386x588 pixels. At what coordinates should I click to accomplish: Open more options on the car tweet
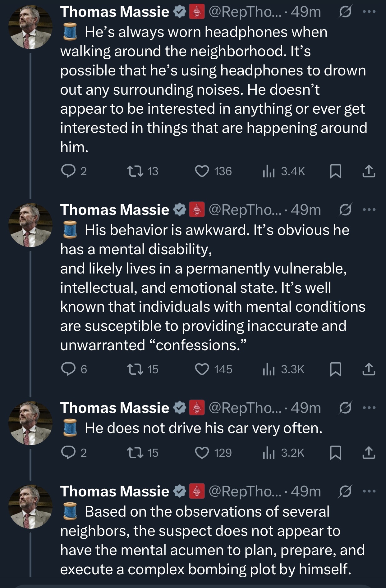click(369, 408)
